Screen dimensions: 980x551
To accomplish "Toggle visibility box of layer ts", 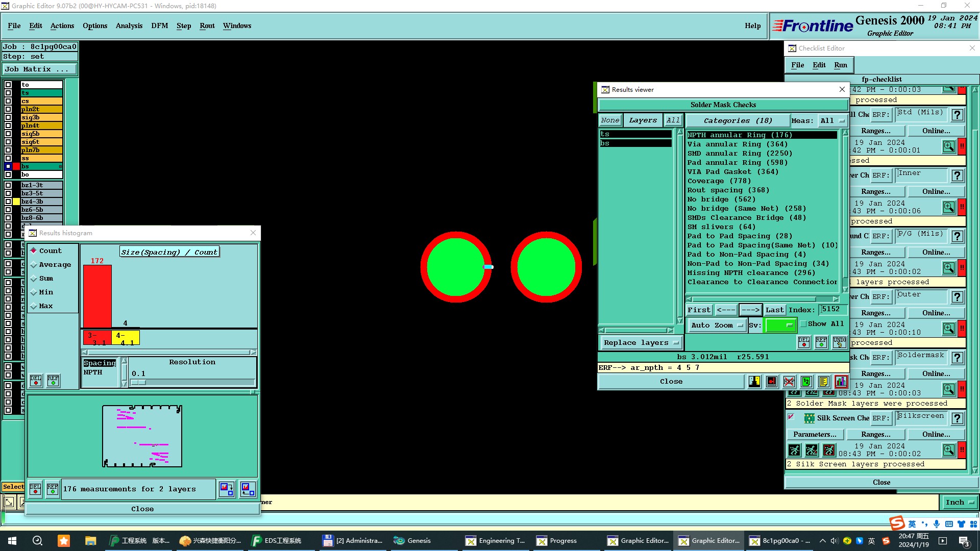I will click(8, 93).
